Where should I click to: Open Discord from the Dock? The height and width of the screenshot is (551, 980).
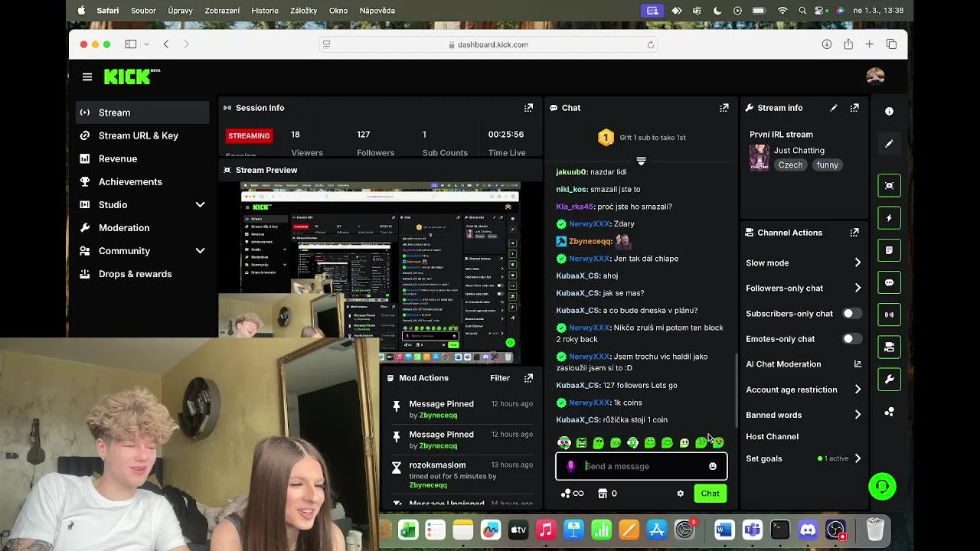pyautogui.click(x=808, y=530)
